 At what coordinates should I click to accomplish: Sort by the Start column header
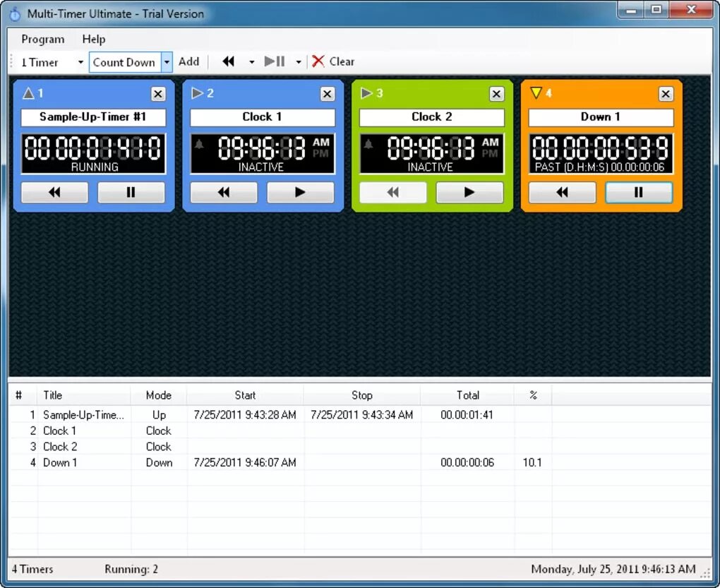(x=245, y=395)
